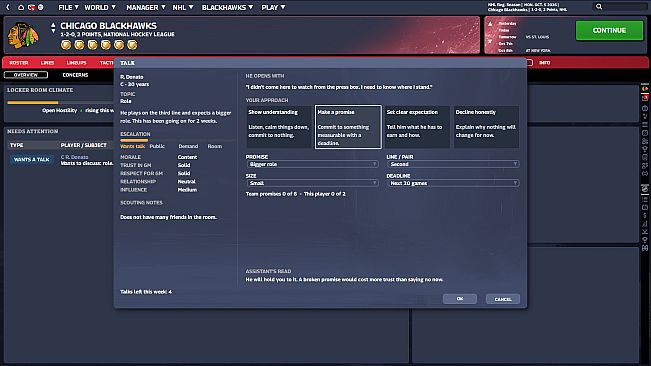Viewport: 651px width, 366px height.
Task: Click the Room escalation stage
Action: click(215, 146)
